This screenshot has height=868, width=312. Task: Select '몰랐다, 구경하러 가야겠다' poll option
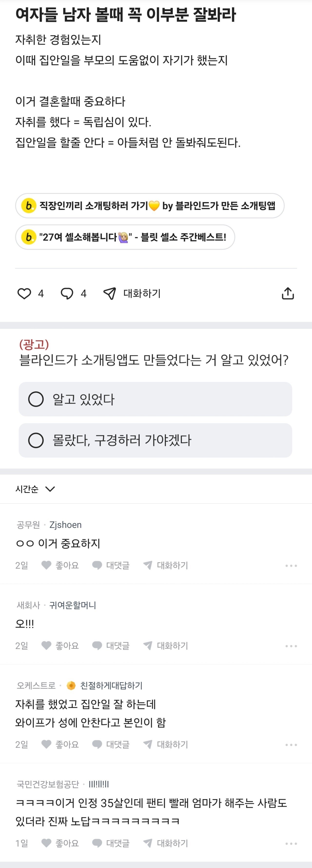click(155, 440)
